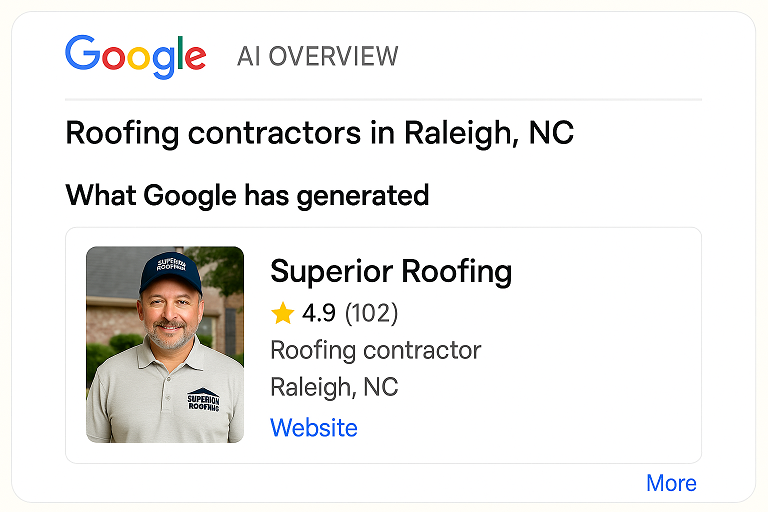Image resolution: width=768 pixels, height=512 pixels.
Task: Click the final red e in the Google logo
Action: click(x=195, y=58)
